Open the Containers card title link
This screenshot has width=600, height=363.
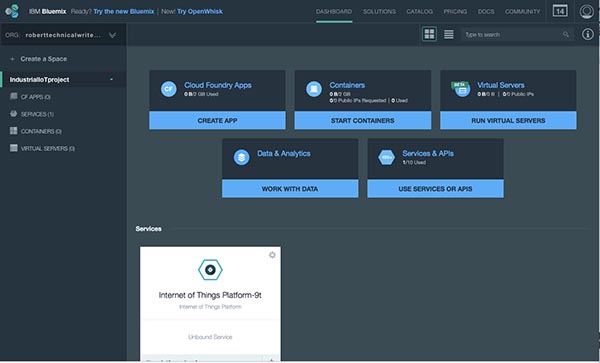[x=347, y=85]
